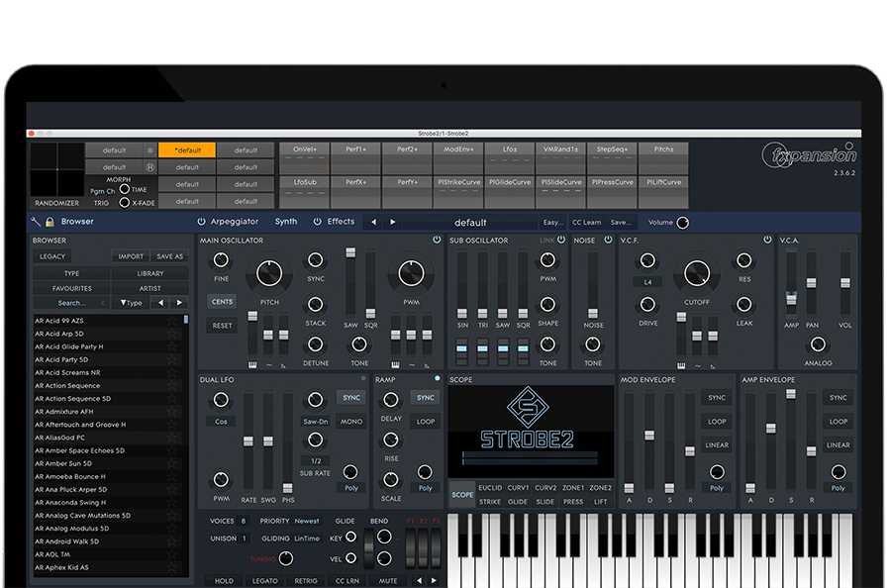The height and width of the screenshot is (588, 891).
Task: Click the CC Learn button
Action: (586, 223)
